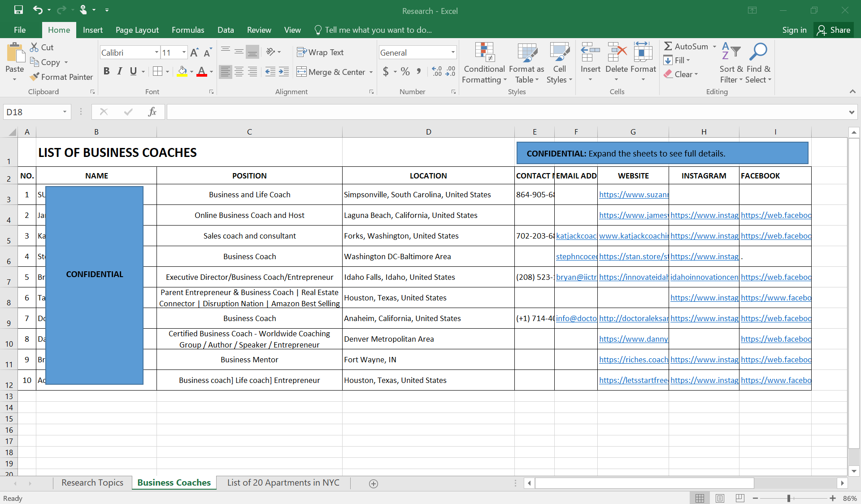Viewport: 861px width, 504px height.
Task: Open the font name Calibri dropdown
Action: [x=157, y=52]
